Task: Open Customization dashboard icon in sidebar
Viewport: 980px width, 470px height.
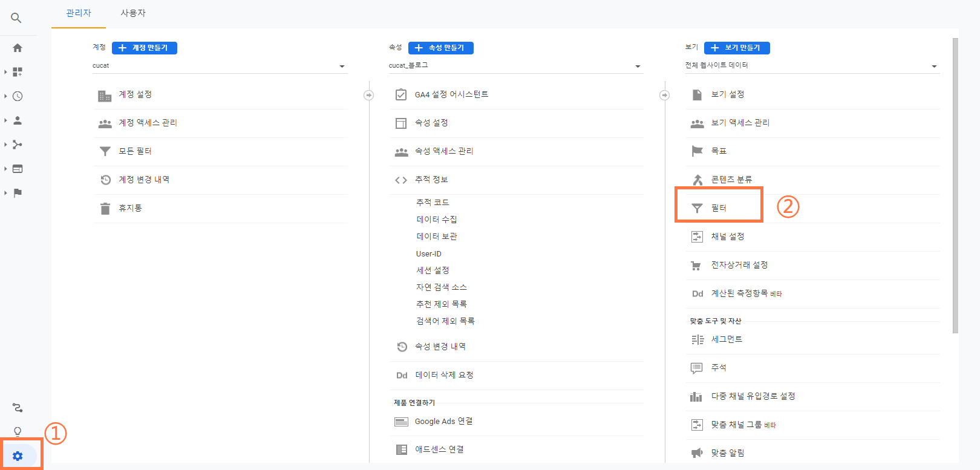Action: 18,72
